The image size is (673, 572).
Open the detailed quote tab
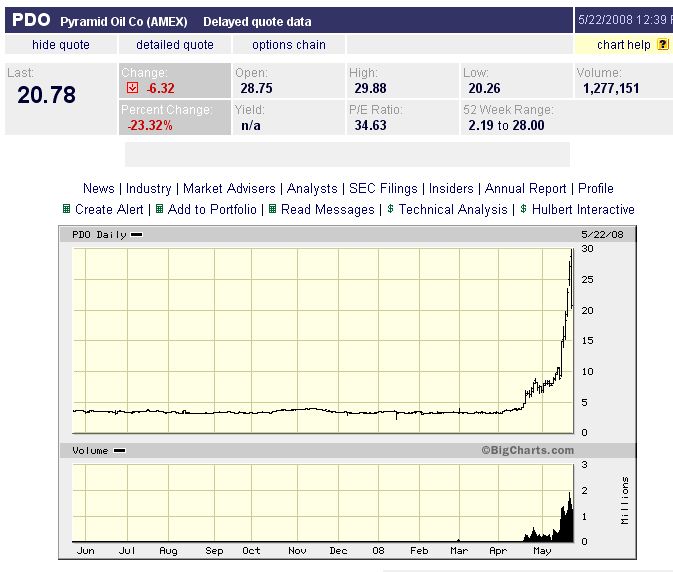(x=175, y=45)
